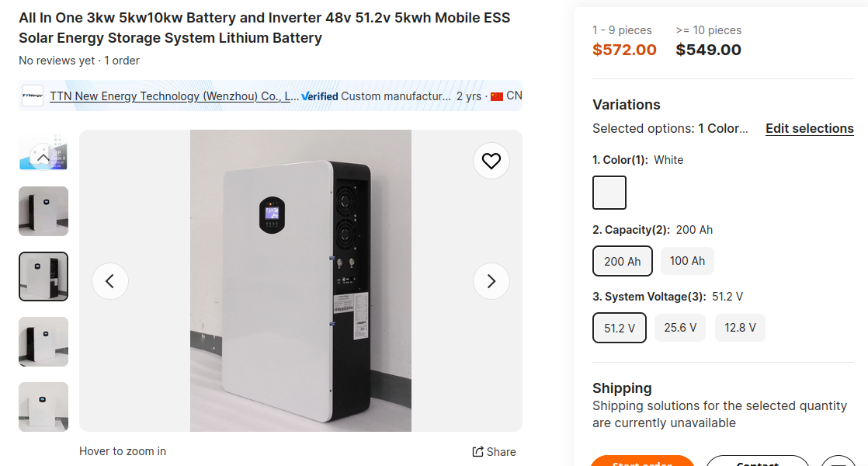
Task: Add product to favorites with heart icon
Action: [x=491, y=161]
